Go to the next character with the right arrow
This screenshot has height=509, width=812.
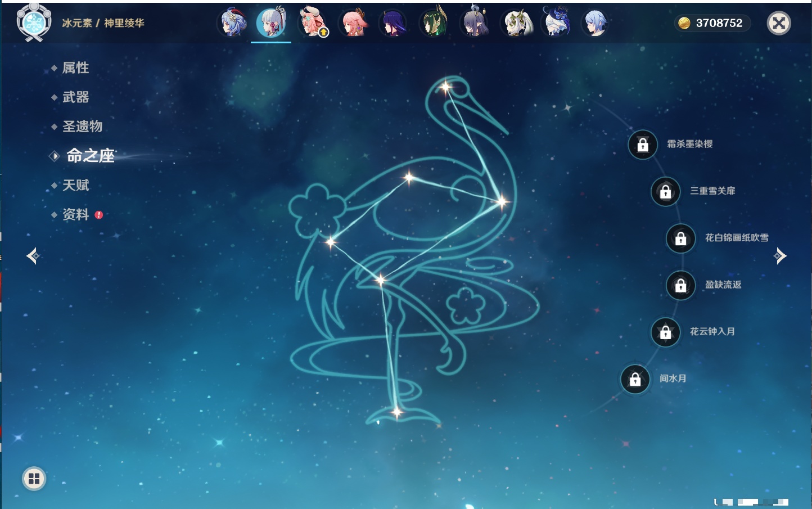(780, 256)
